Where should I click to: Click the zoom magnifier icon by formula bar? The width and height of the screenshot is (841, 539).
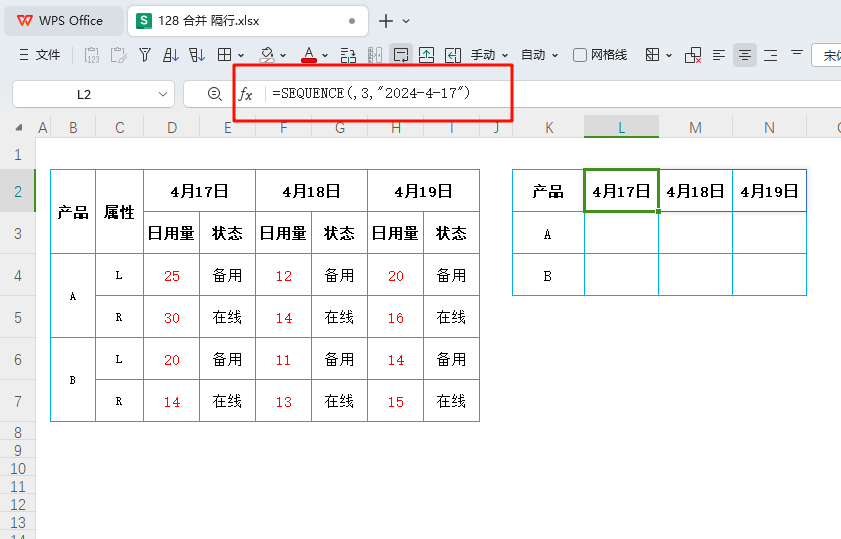215,94
